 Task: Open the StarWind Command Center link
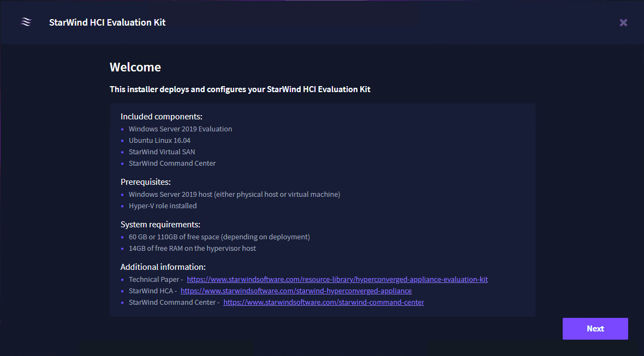click(x=324, y=302)
